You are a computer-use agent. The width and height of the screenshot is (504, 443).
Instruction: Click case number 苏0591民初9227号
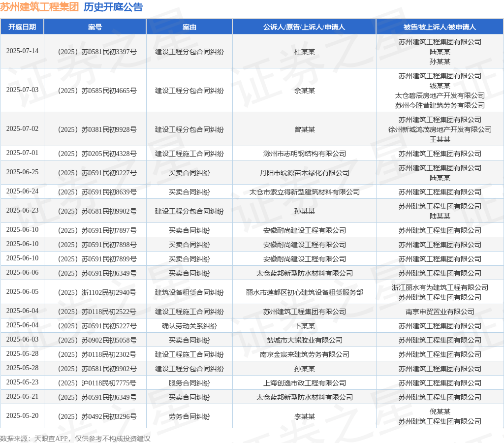(x=97, y=173)
